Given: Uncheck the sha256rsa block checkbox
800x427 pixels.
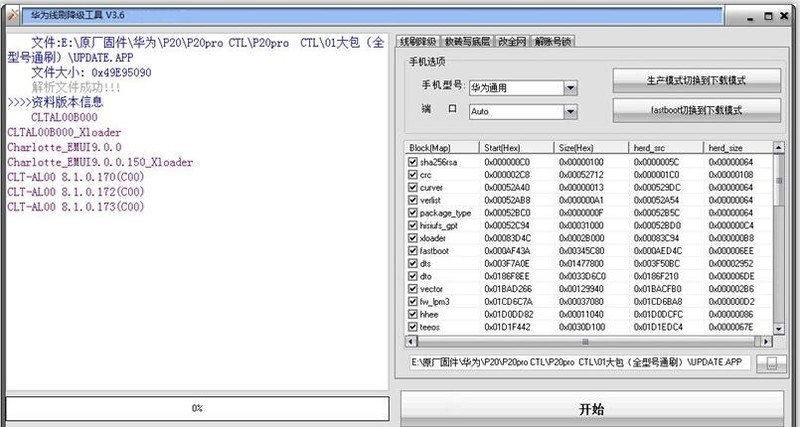Looking at the screenshot, I should (413, 162).
